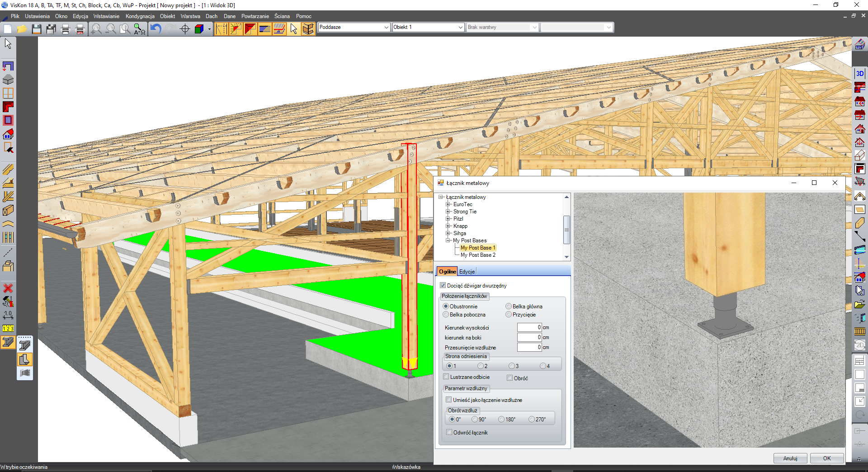Click the Undo arrow in the toolbar

(x=156, y=29)
